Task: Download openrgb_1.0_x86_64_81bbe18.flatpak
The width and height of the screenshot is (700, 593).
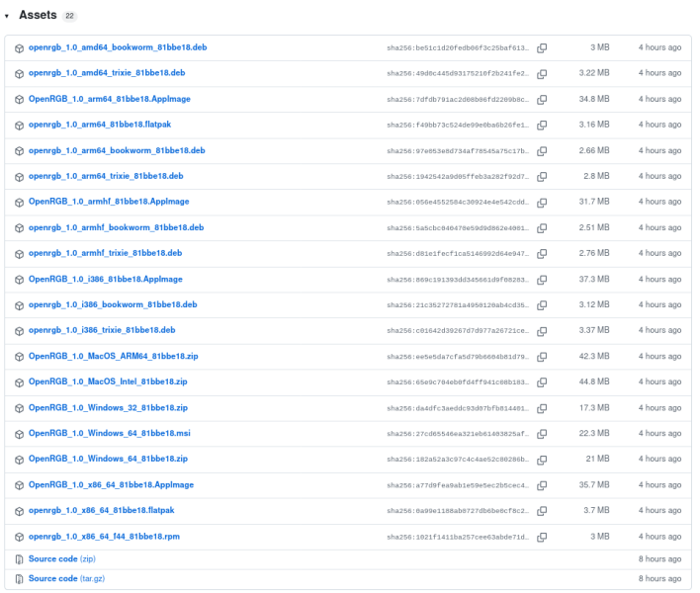Action: point(101,510)
